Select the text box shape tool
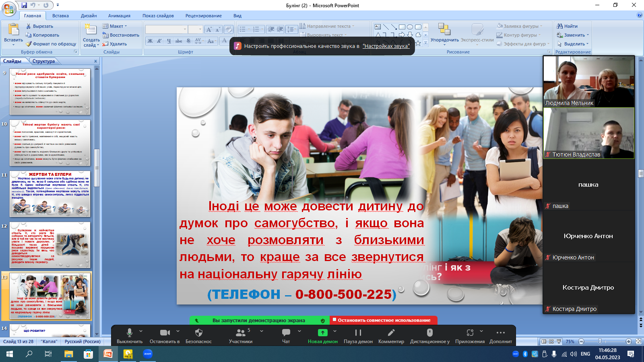644x362 pixels. (x=378, y=27)
